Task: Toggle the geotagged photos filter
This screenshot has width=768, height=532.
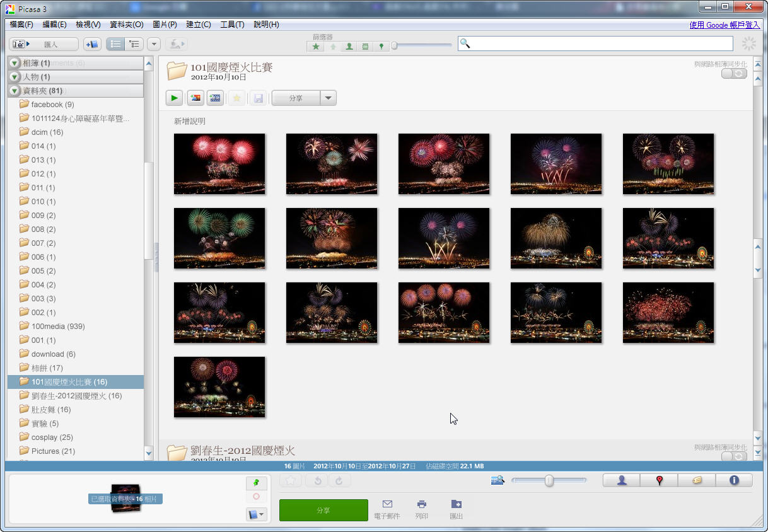Action: (x=381, y=47)
